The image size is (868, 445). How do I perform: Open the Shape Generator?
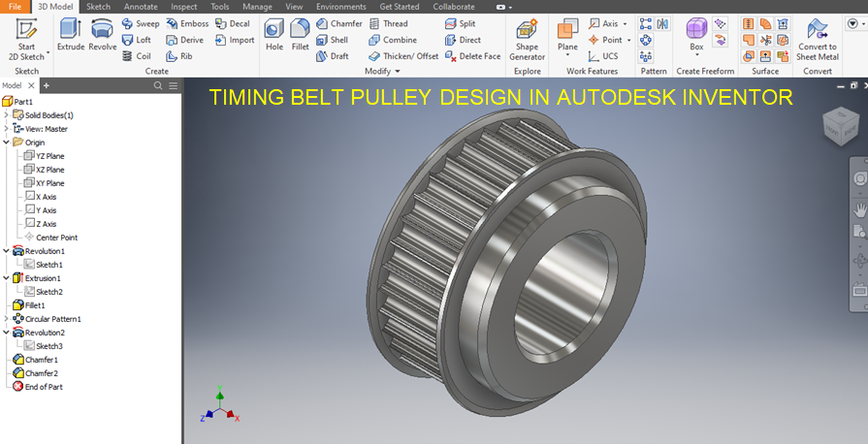pos(527,40)
